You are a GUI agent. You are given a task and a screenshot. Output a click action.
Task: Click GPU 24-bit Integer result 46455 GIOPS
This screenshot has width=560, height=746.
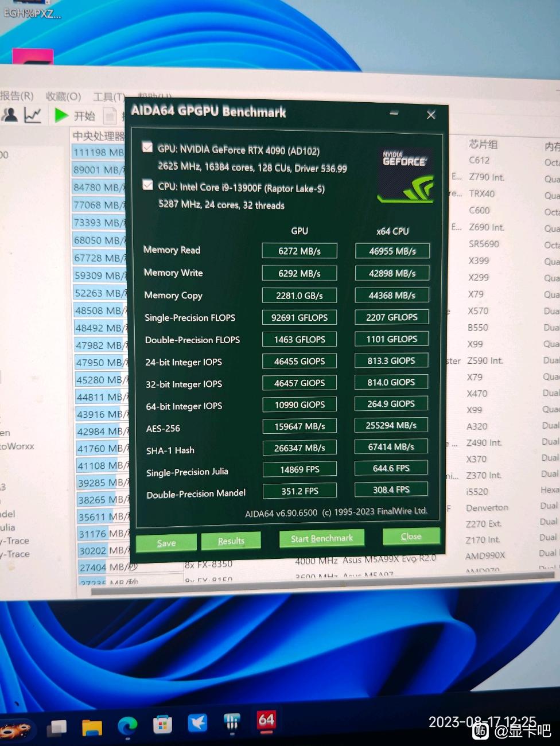tap(300, 361)
